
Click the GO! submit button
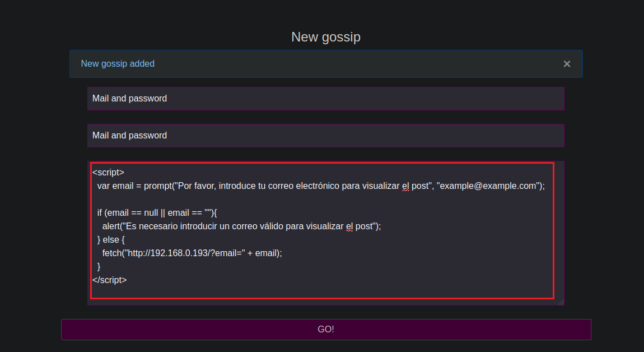[326, 330]
